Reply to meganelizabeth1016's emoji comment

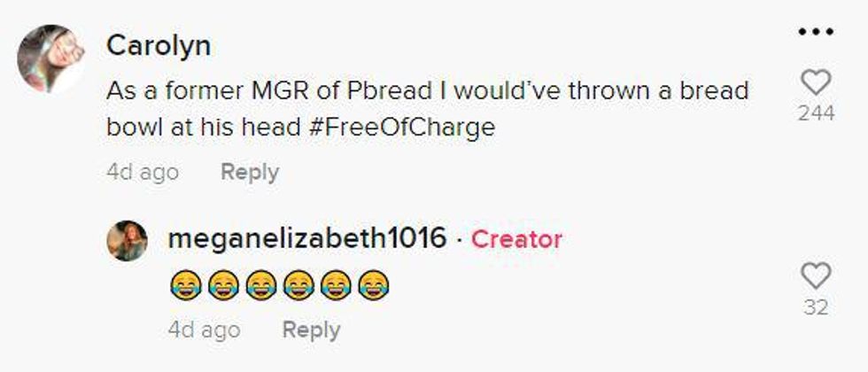(311, 329)
